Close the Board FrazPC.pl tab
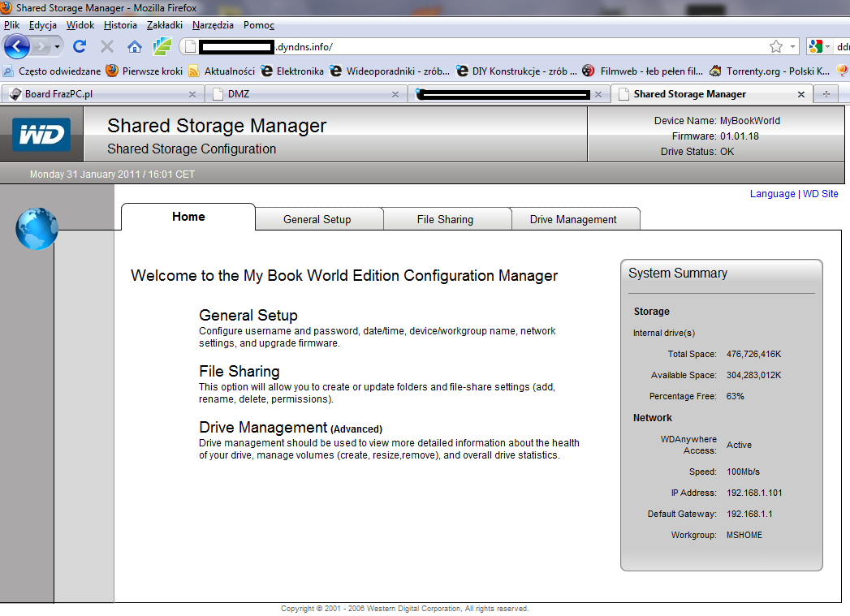Viewport: 850px width, 616px height. [192, 94]
